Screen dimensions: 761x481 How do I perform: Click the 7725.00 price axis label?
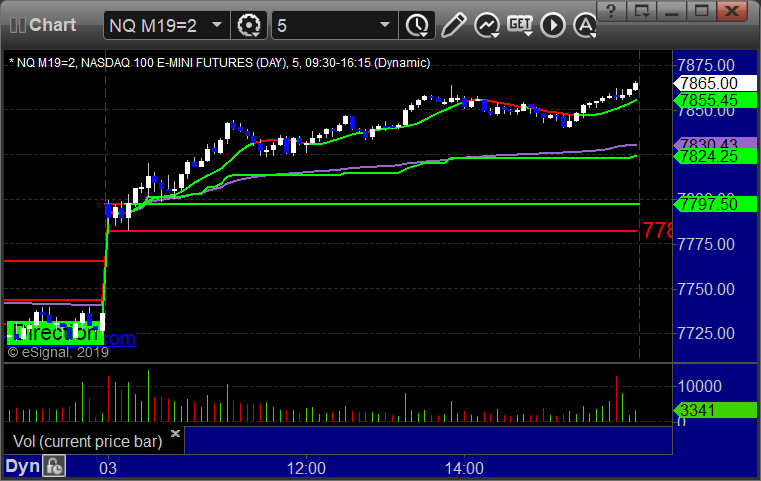706,333
